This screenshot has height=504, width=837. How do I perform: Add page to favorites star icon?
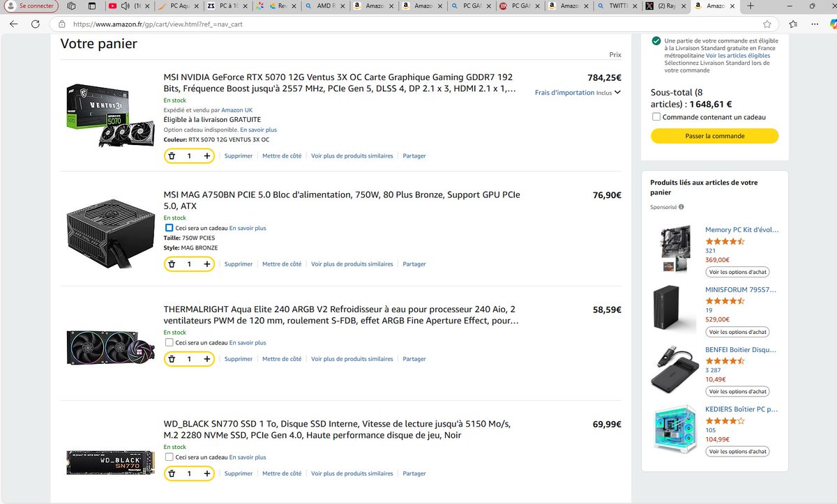767,24
